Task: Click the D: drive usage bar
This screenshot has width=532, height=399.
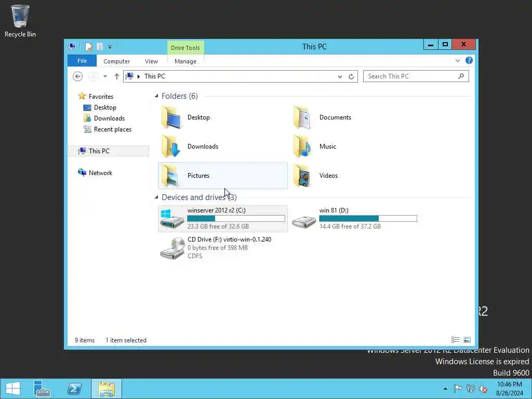Action: coord(368,219)
